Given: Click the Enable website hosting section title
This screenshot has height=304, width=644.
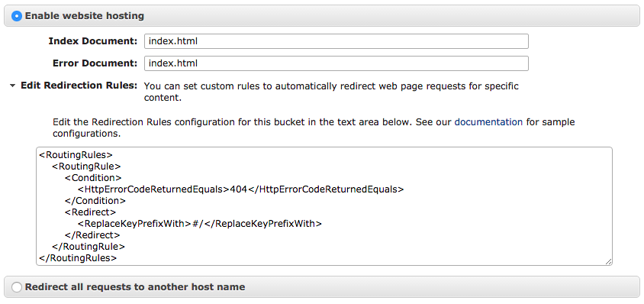Looking at the screenshot, I should point(85,16).
